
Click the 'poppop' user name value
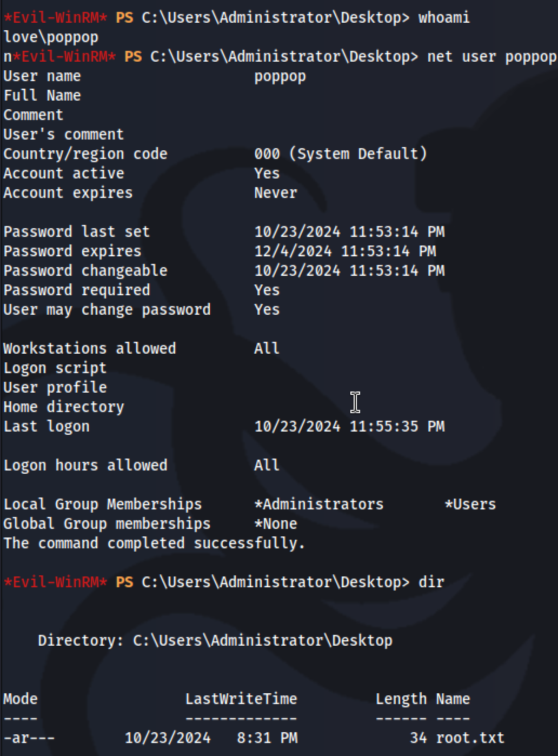[280, 76]
